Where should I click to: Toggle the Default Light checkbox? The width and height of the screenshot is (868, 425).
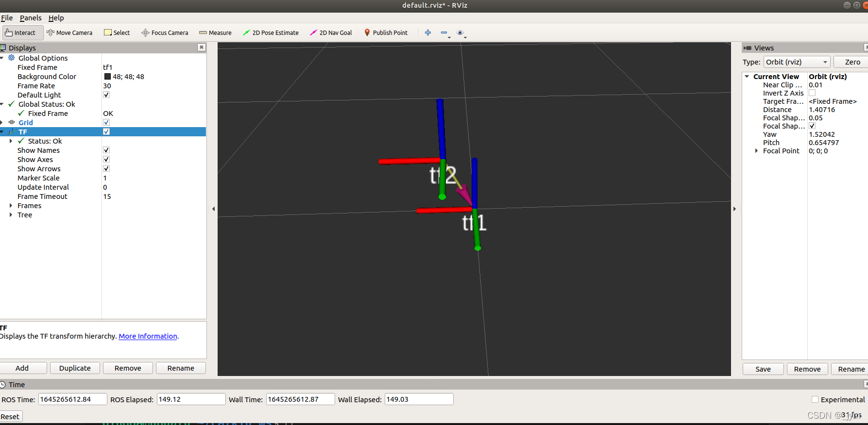pos(106,95)
